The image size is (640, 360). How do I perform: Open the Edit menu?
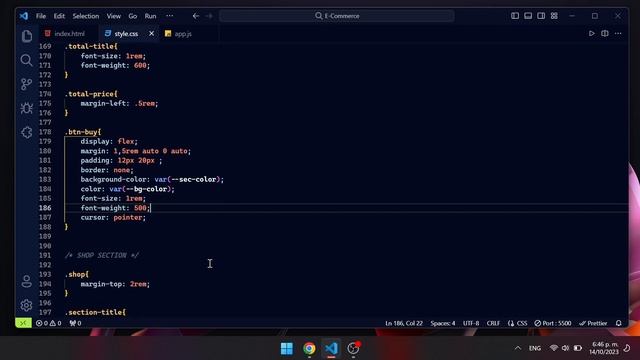(x=59, y=16)
